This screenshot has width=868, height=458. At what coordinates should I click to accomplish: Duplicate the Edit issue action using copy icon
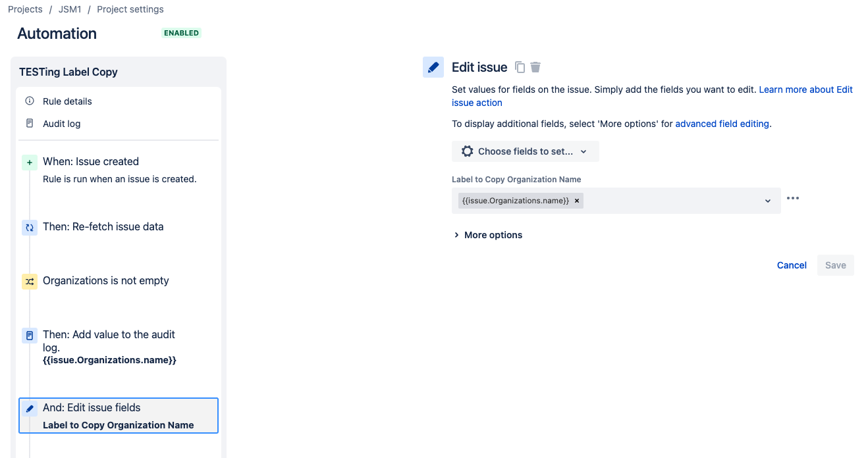click(x=520, y=66)
